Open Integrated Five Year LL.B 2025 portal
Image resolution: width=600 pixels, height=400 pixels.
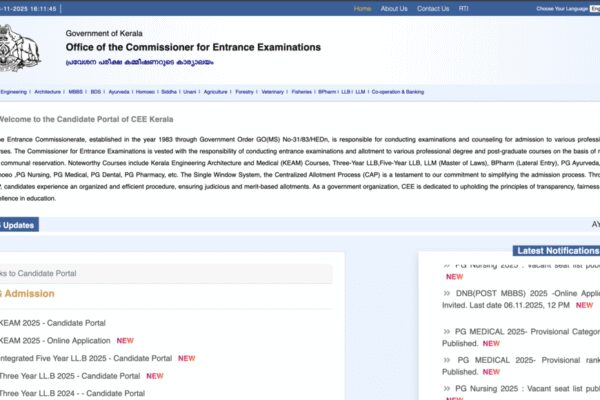pyautogui.click(x=86, y=358)
